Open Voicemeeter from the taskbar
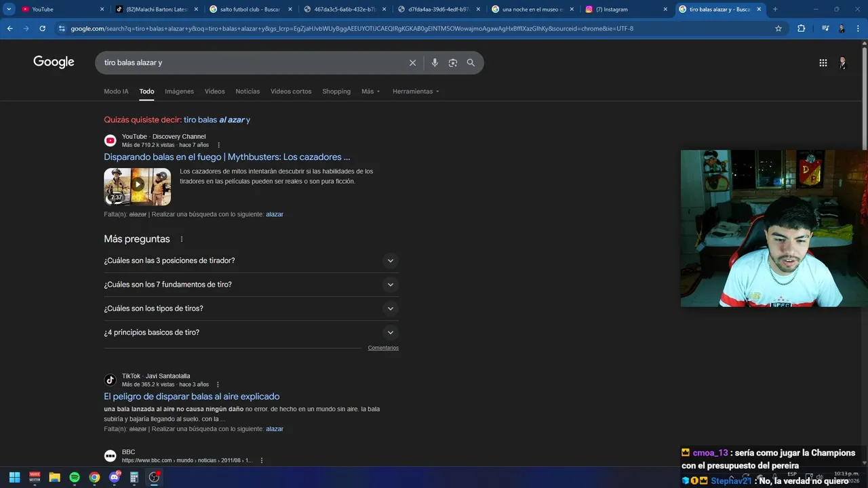This screenshot has height=488, width=868. [x=35, y=477]
